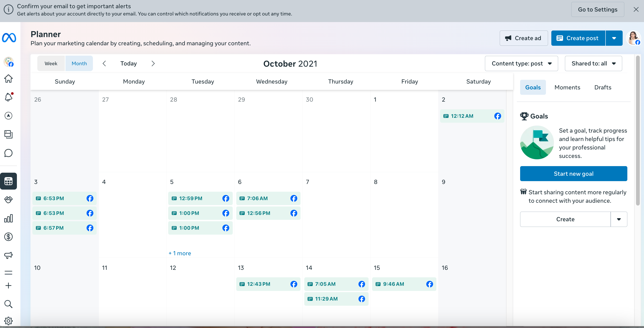Screen dimensions: 644x328
Task: Open Shared to: all dropdown
Action: pos(593,64)
